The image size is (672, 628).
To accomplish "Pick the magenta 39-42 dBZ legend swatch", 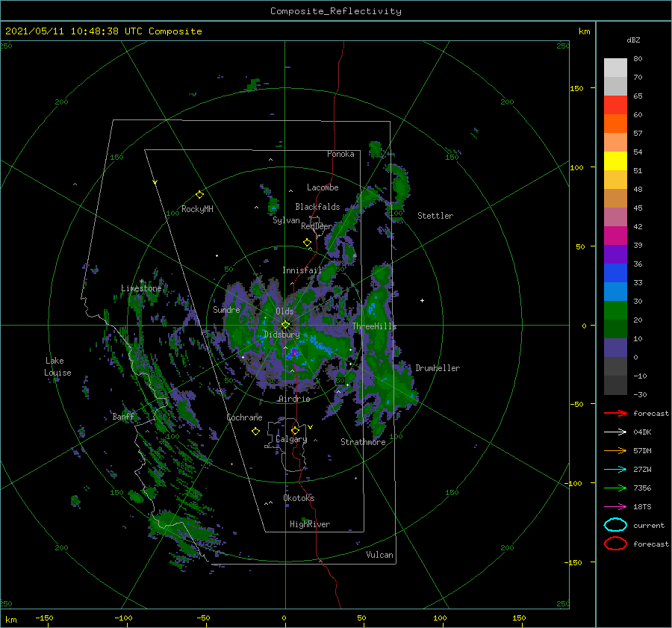I will 615,236.
